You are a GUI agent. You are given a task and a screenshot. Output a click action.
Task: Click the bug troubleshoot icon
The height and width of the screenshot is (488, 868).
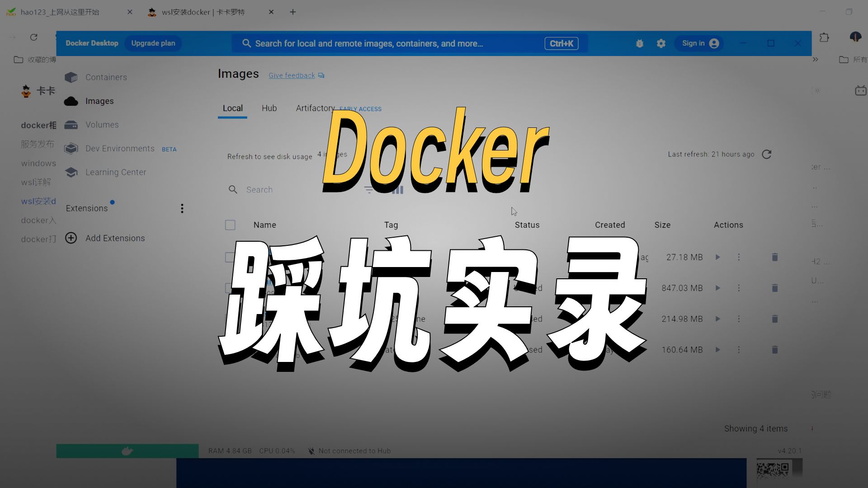(639, 43)
